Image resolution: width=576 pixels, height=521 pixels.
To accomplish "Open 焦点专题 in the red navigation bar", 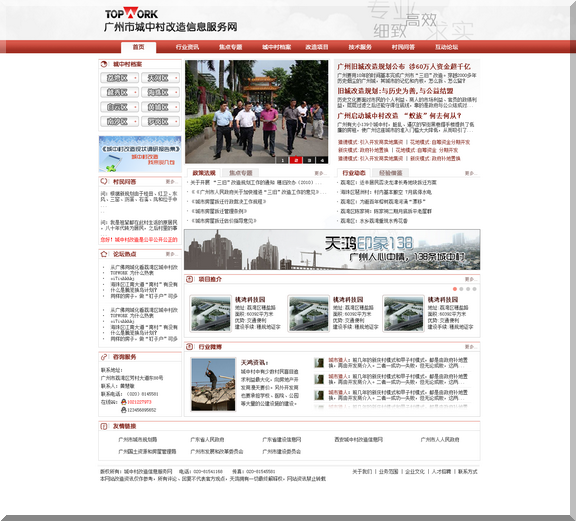I will point(231,47).
